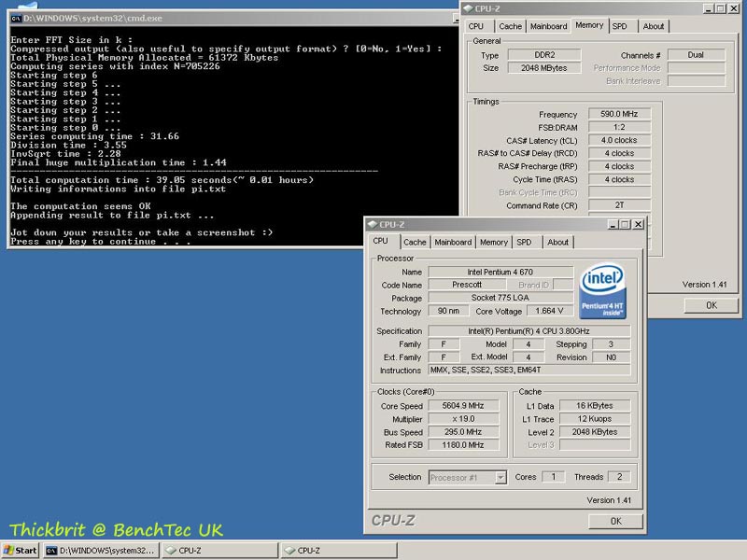Click OK in the Memory CPU-Z window
Image resolution: width=747 pixels, height=560 pixels.
[x=712, y=305]
